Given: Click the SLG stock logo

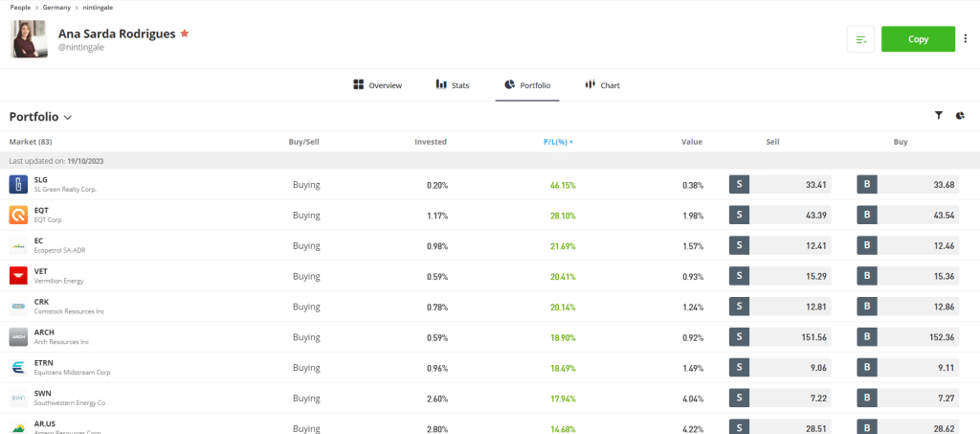Looking at the screenshot, I should point(18,184).
